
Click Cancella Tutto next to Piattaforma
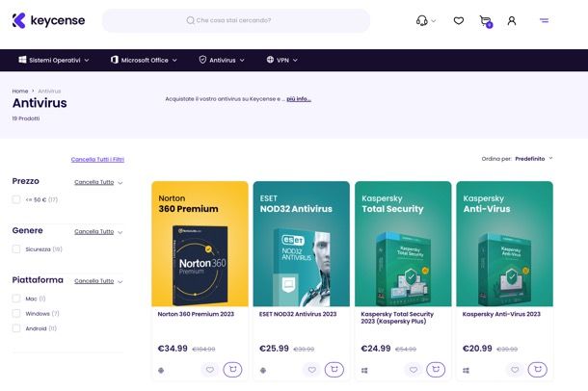point(94,281)
